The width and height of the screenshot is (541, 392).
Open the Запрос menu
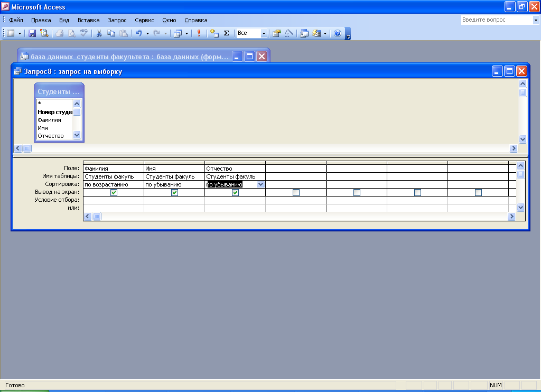pos(117,20)
